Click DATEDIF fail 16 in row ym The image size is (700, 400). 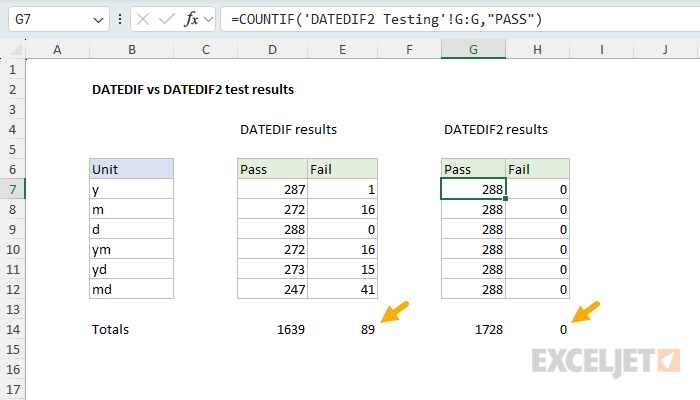coord(342,249)
